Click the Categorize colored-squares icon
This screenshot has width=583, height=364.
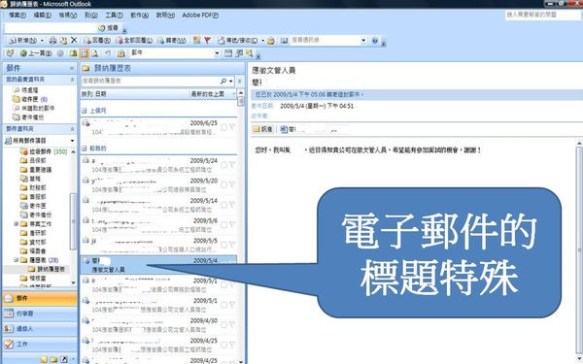coord(197,40)
